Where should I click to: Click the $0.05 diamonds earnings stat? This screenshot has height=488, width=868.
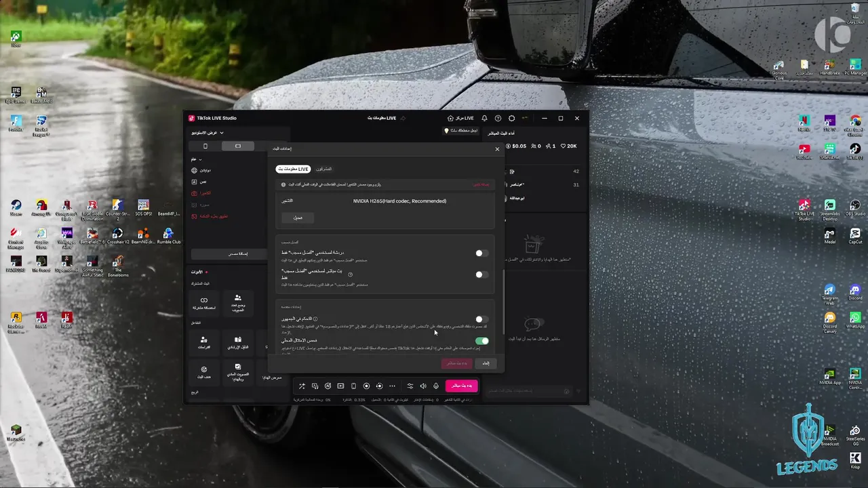(516, 146)
